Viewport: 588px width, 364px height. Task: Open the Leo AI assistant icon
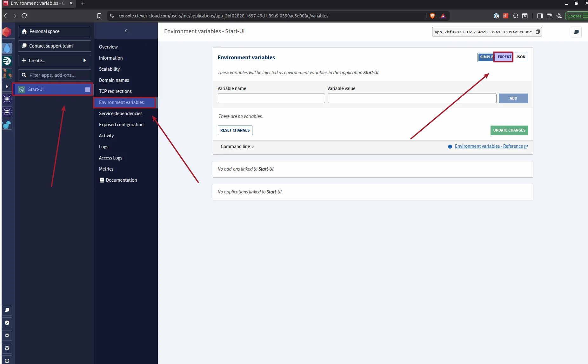click(x=559, y=16)
